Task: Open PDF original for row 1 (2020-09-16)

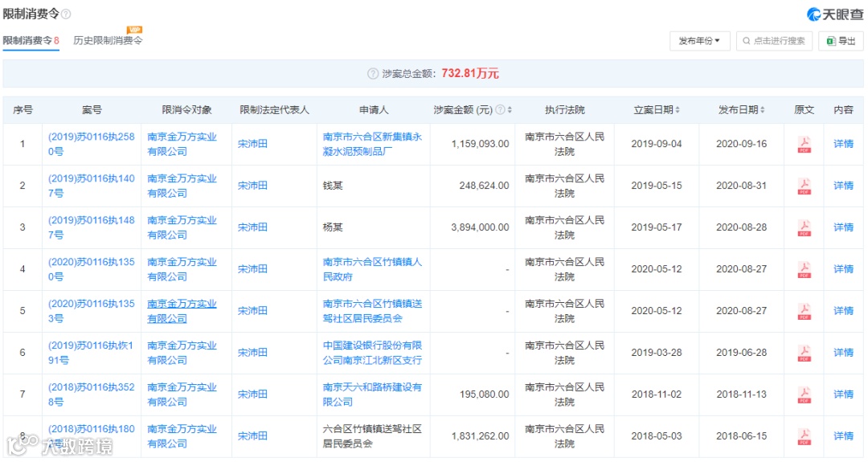Action: tap(804, 145)
